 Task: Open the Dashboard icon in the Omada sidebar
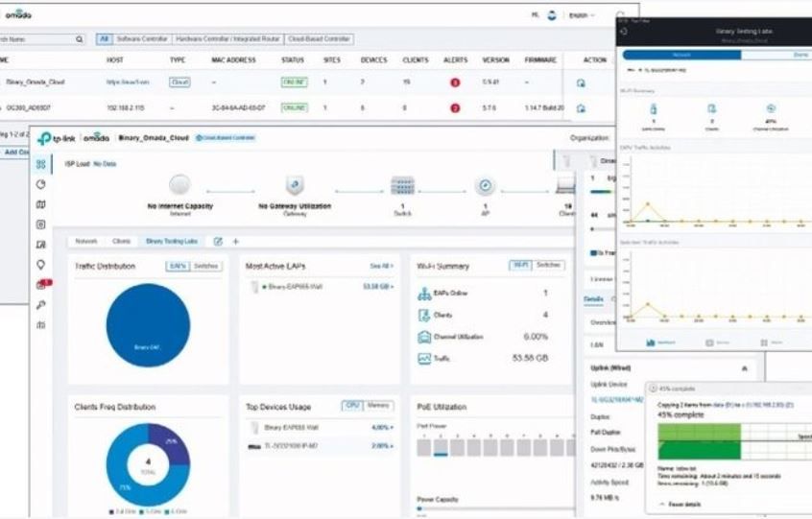[x=41, y=164]
